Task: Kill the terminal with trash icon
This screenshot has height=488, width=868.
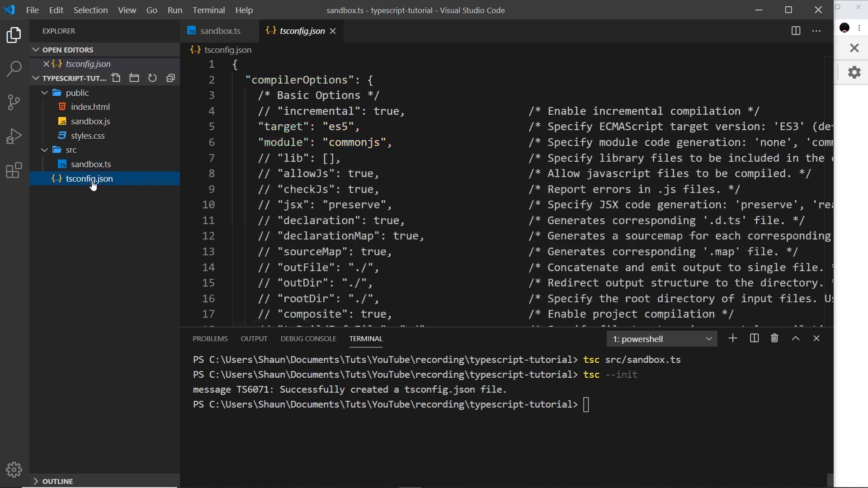Action: click(774, 338)
